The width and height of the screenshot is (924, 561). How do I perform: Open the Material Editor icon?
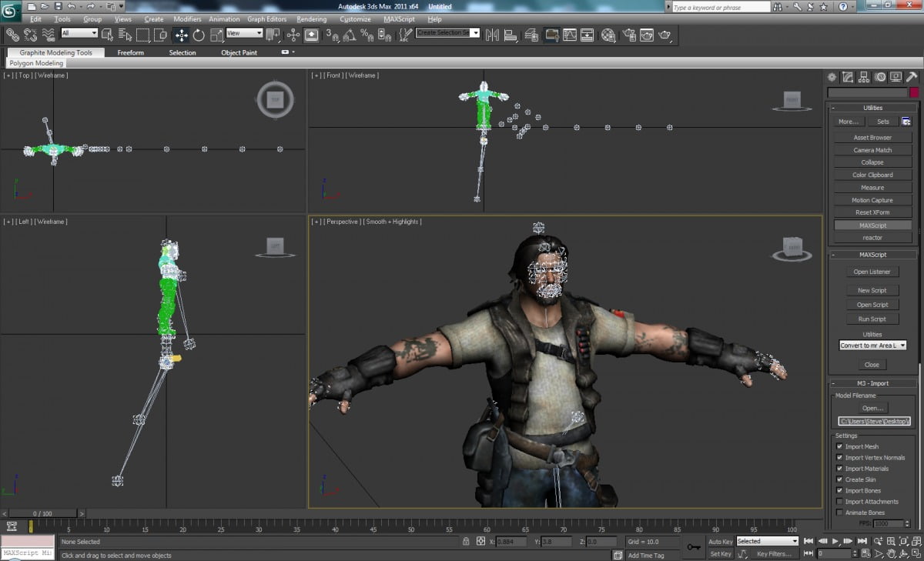(x=608, y=35)
